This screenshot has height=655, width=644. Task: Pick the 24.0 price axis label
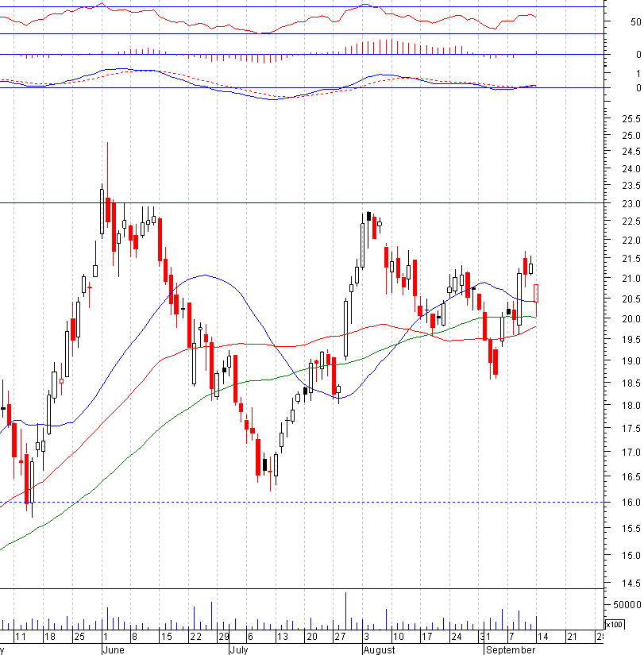pos(631,169)
